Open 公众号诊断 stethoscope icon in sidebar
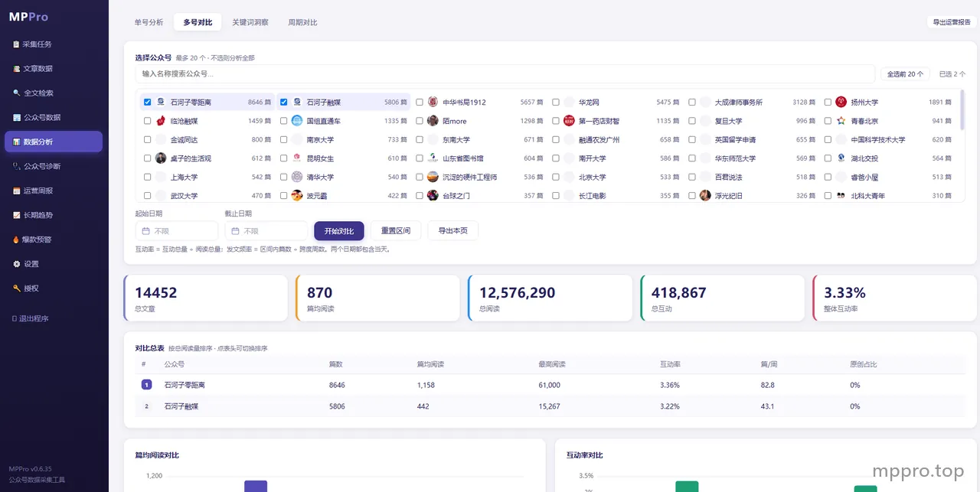 click(x=16, y=166)
